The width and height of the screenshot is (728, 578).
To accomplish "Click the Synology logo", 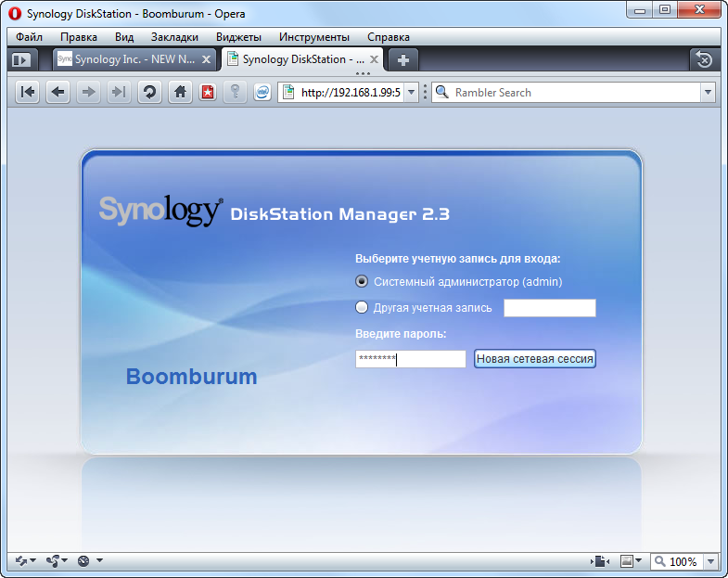I will [161, 211].
